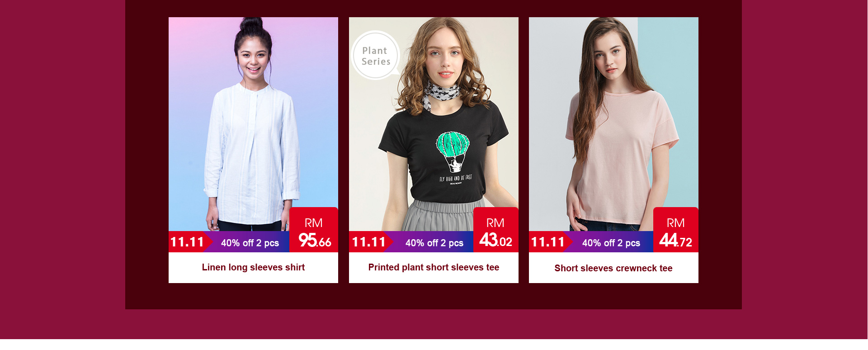Select the Printed plant short sleeves tee title
This screenshot has width=868, height=350.
(434, 267)
